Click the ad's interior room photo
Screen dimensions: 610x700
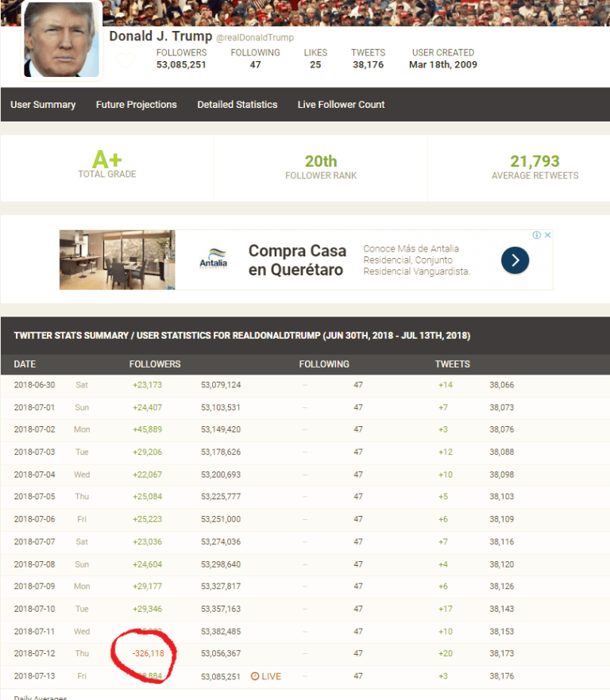tap(117, 260)
